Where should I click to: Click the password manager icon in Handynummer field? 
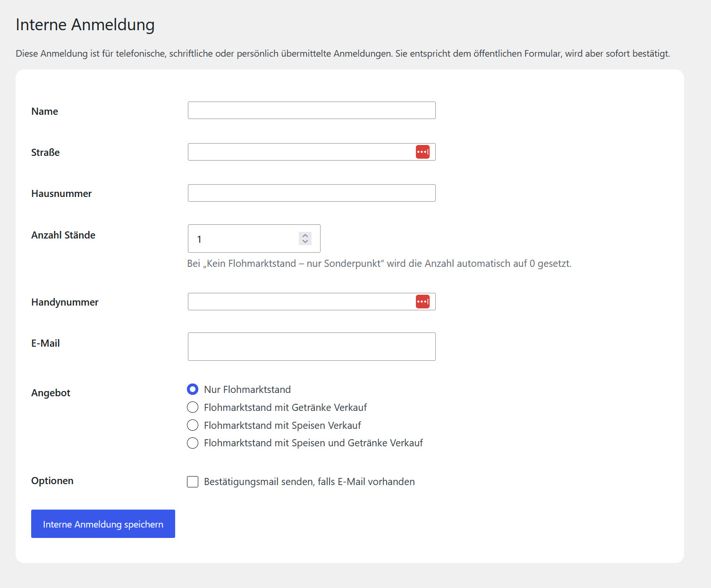coord(423,302)
